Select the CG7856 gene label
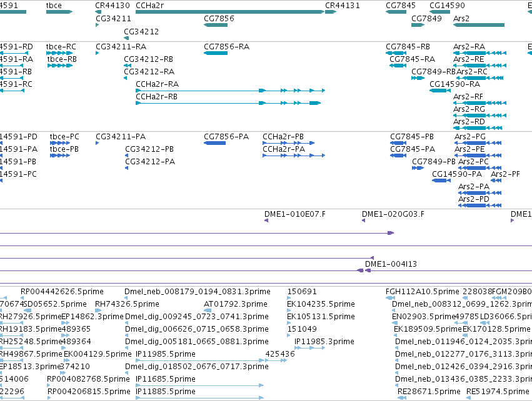 [219, 18]
